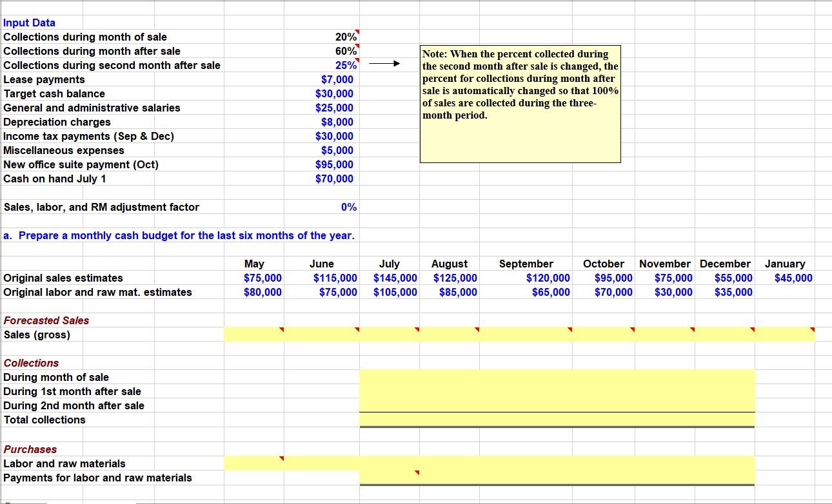
Task: Click July labor estimate $105,000
Action: click(395, 292)
